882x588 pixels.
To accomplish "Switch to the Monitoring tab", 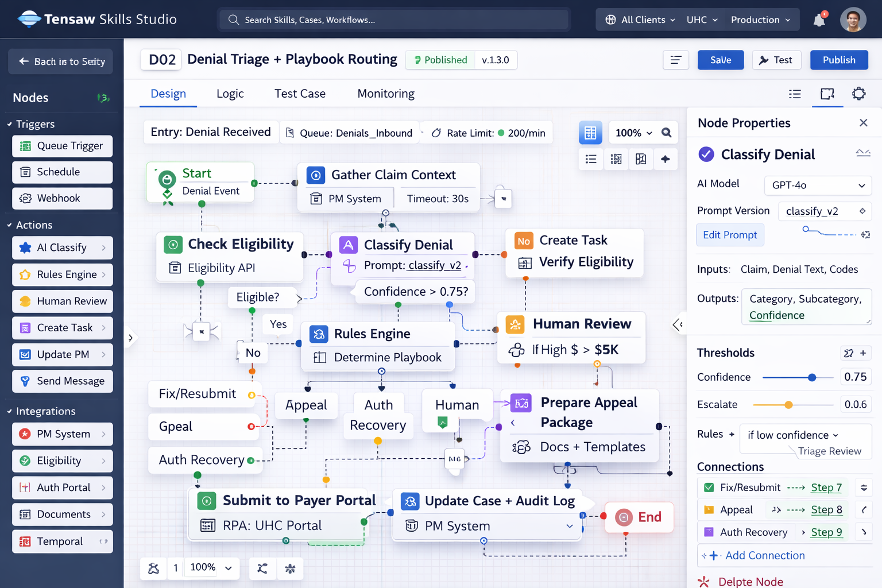I will pos(385,94).
